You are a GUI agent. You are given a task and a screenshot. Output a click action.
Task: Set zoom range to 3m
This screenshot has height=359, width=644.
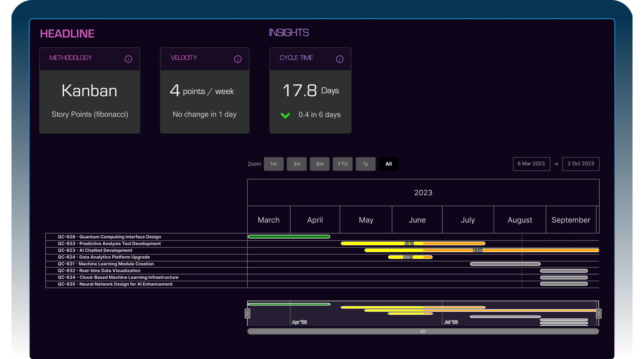[x=297, y=164]
